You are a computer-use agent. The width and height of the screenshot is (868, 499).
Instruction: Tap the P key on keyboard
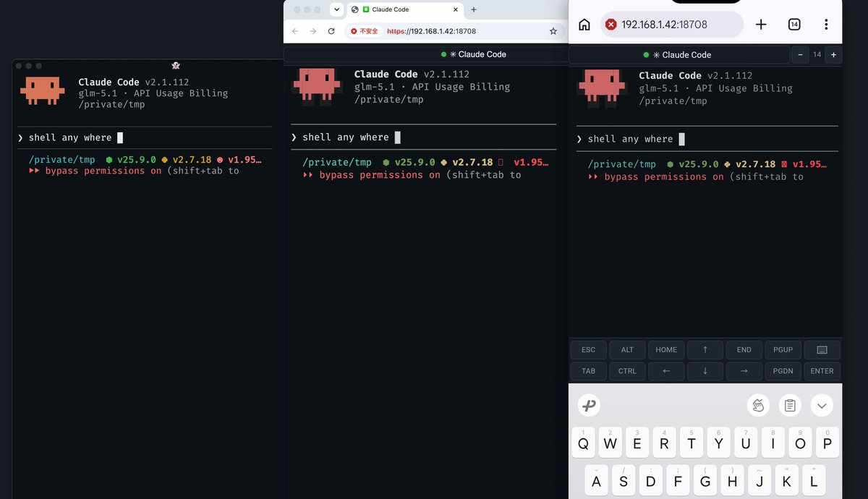pos(827,442)
